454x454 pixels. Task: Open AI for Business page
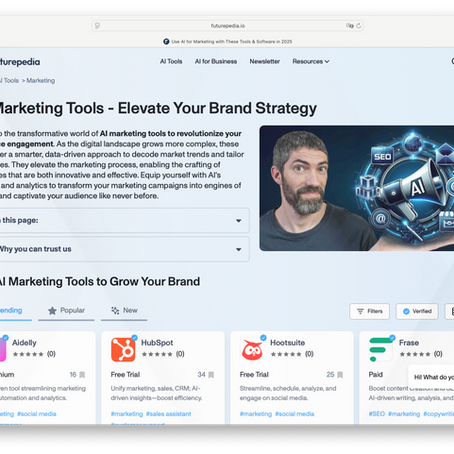tap(216, 61)
